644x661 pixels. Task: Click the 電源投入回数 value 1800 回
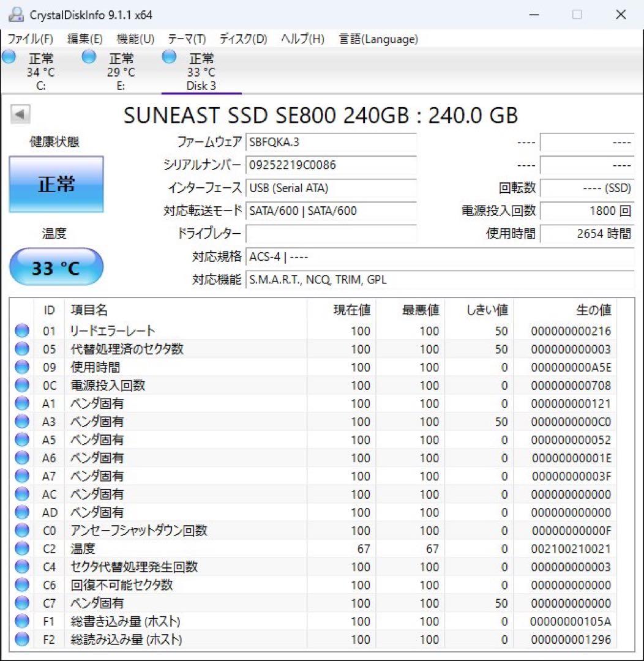(x=586, y=211)
